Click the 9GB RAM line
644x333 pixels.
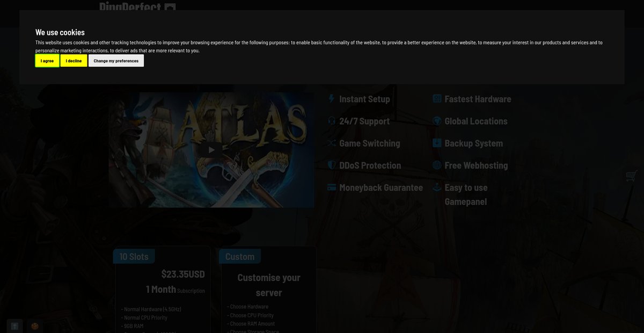132,326
